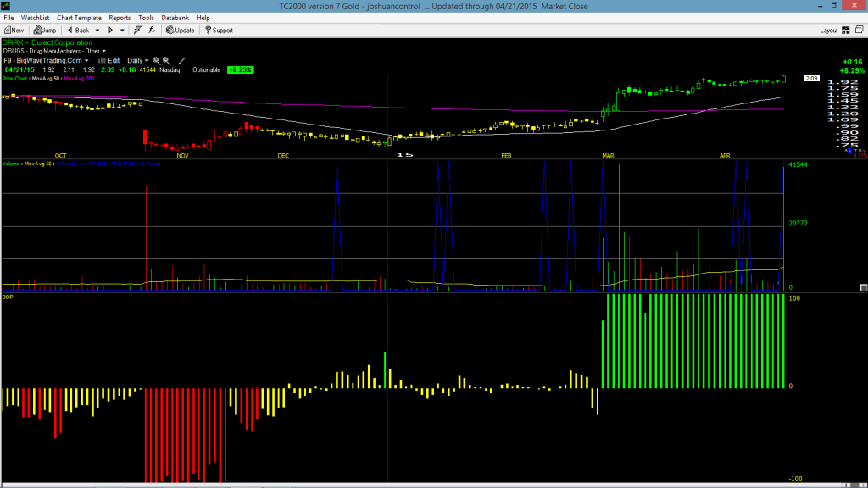The image size is (868, 488).
Task: Open the Tools menu
Action: (146, 18)
